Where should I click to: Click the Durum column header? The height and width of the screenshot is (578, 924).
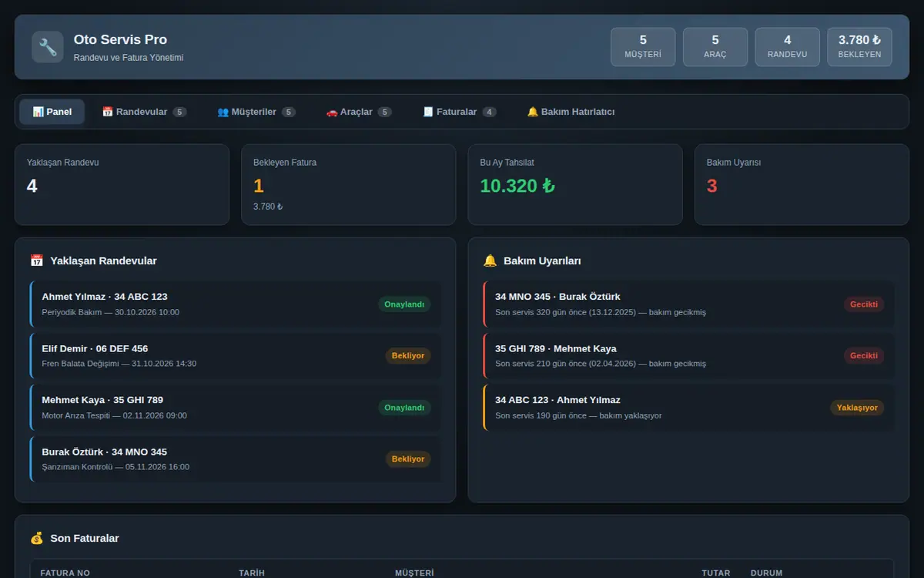click(x=766, y=573)
